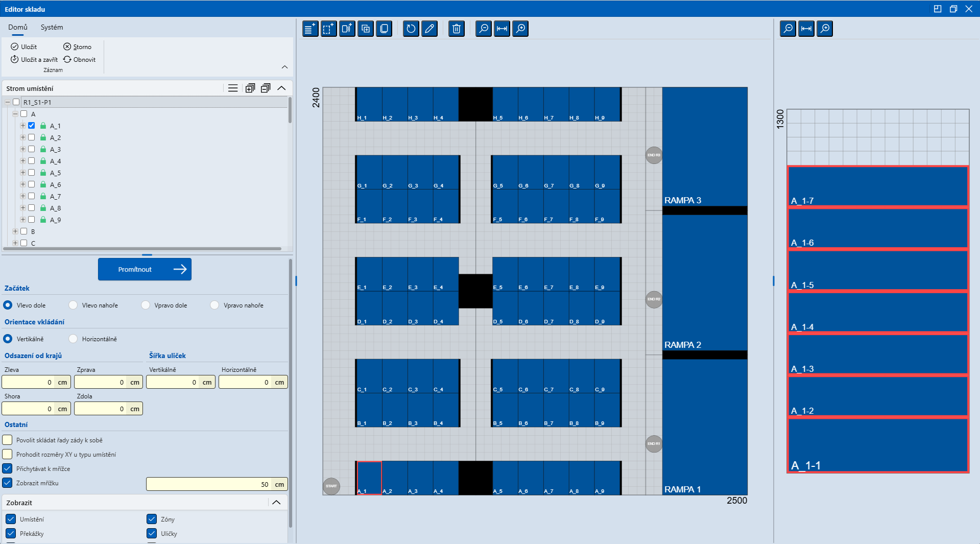Screen dimensions: 980x544
Task: Collapse the Zobrazit section
Action: [276, 503]
